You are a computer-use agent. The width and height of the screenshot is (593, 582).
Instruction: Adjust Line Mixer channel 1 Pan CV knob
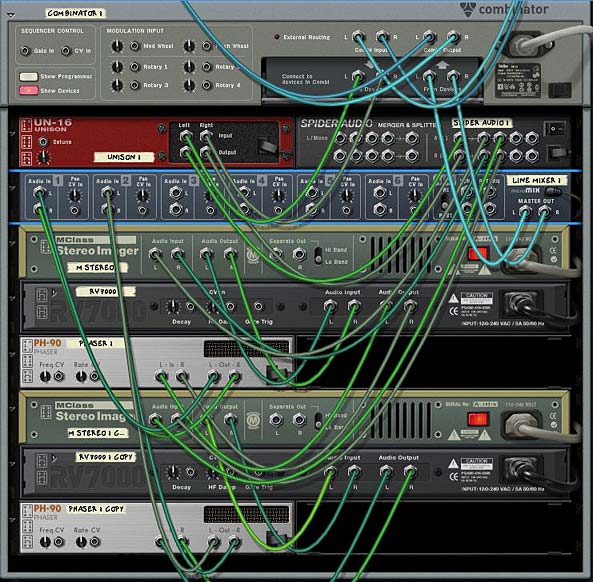click(x=75, y=196)
